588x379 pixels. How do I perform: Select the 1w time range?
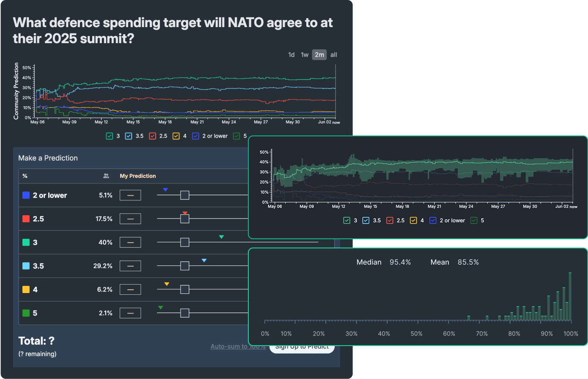click(305, 55)
